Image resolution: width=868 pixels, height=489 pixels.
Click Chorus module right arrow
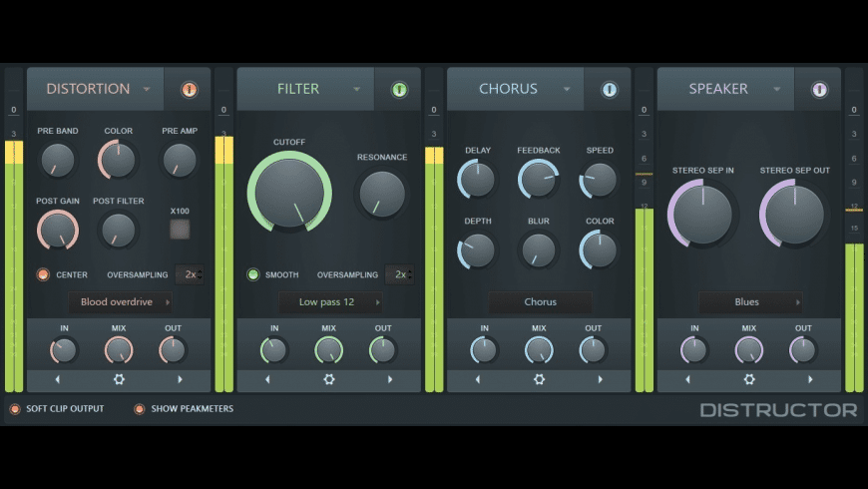click(600, 379)
